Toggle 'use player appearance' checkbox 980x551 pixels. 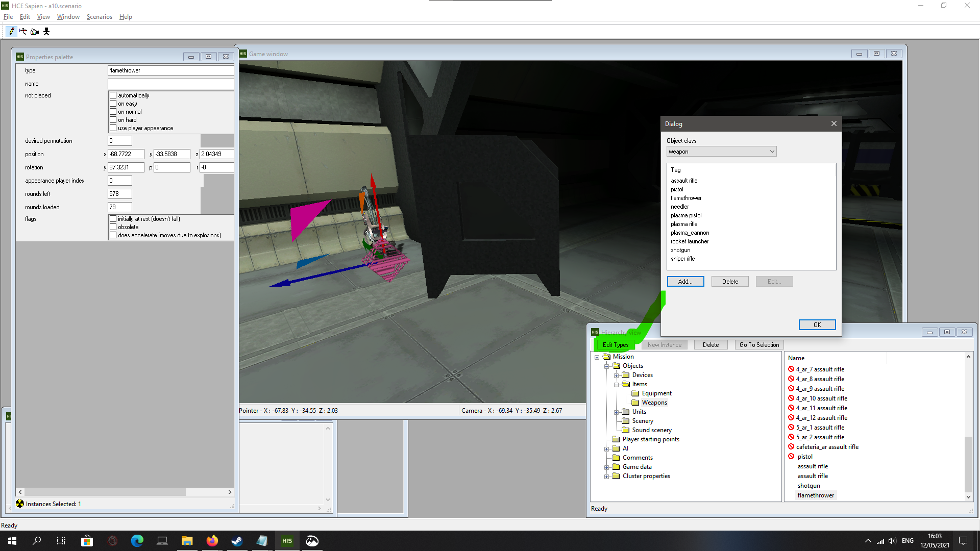113,128
